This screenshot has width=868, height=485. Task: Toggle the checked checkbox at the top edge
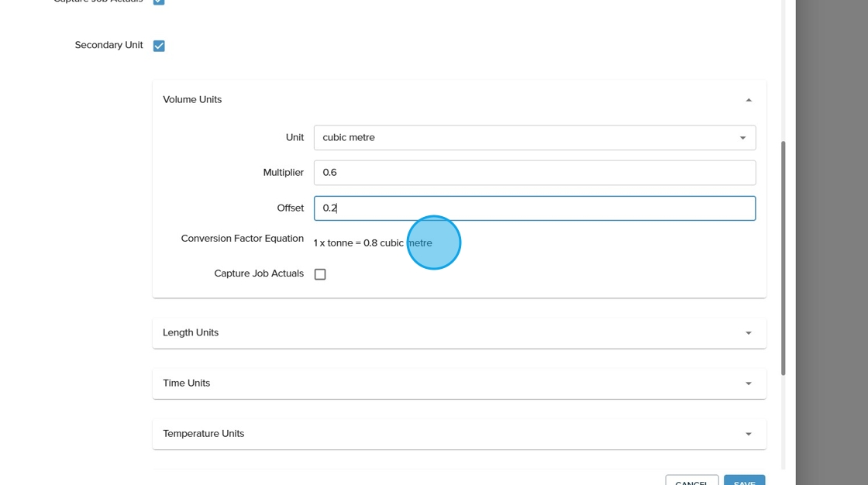(159, 2)
